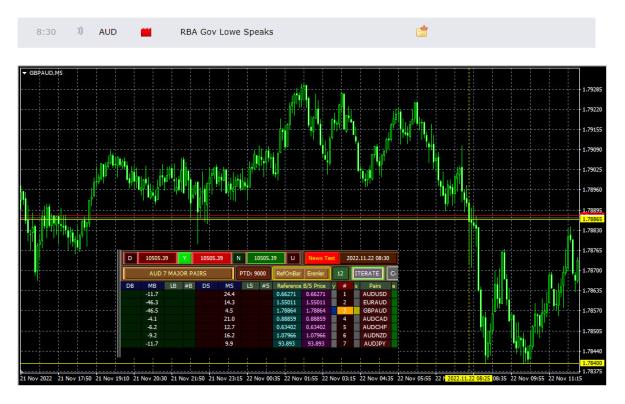Click row number 4 for AUDCAD
625x404 pixels.
[345, 319]
